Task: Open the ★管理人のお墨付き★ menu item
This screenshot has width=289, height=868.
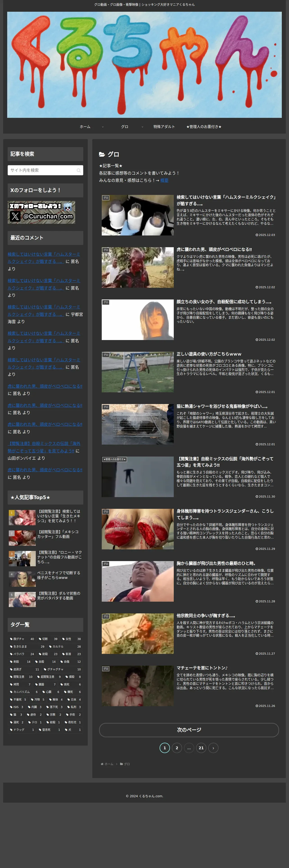Action: coord(204,127)
